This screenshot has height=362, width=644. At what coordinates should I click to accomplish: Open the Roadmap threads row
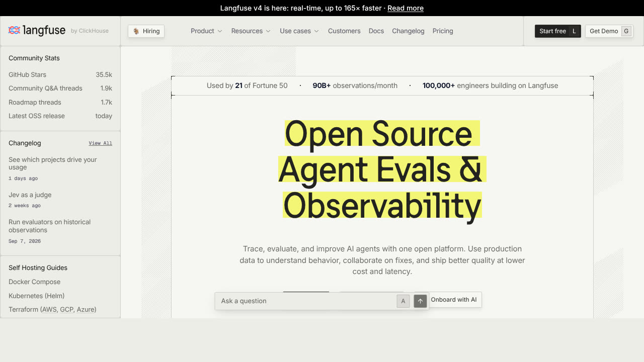tap(60, 102)
